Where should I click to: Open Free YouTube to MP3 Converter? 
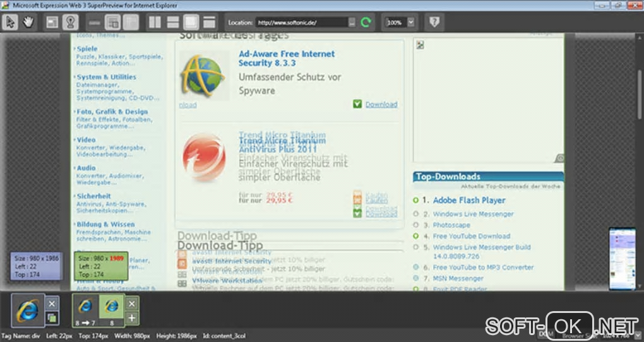pyautogui.click(x=483, y=268)
